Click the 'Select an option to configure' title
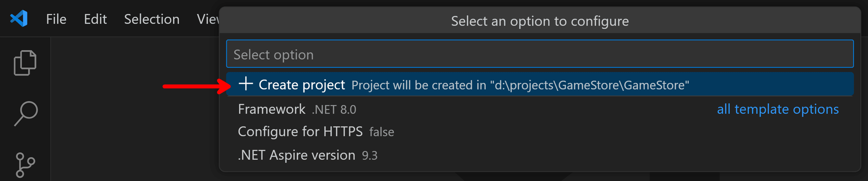 (540, 21)
